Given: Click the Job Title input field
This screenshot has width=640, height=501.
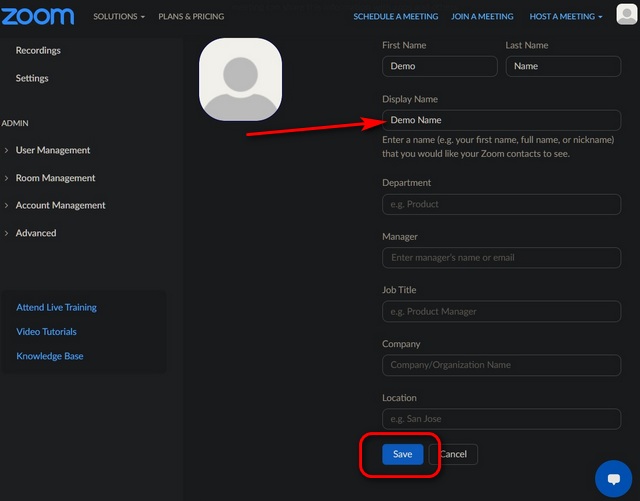Looking at the screenshot, I should (501, 311).
